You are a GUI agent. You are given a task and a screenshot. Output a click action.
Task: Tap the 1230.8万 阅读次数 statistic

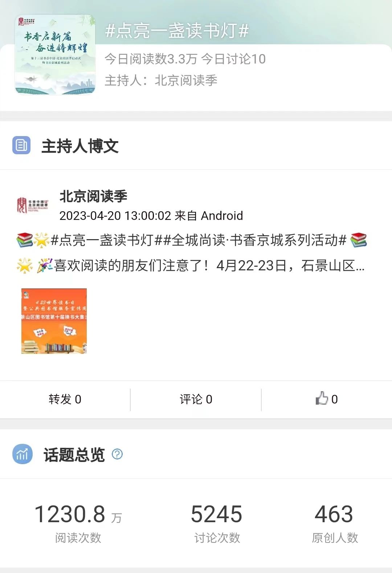[78, 523]
